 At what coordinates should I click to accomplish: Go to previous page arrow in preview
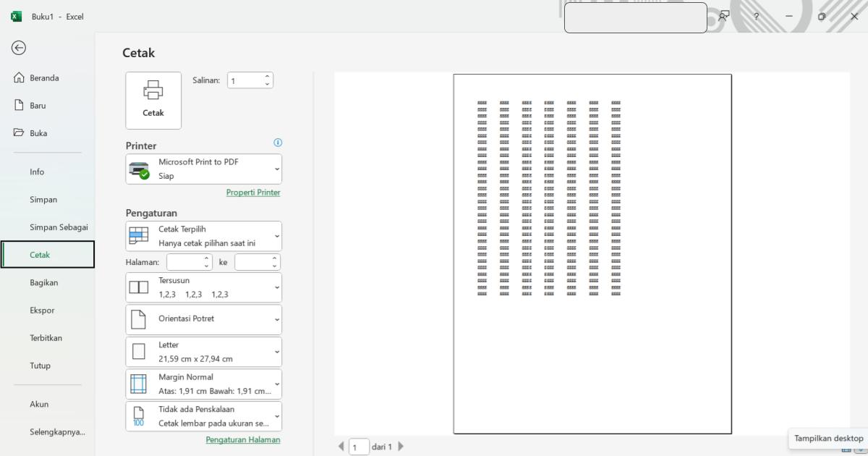point(341,447)
